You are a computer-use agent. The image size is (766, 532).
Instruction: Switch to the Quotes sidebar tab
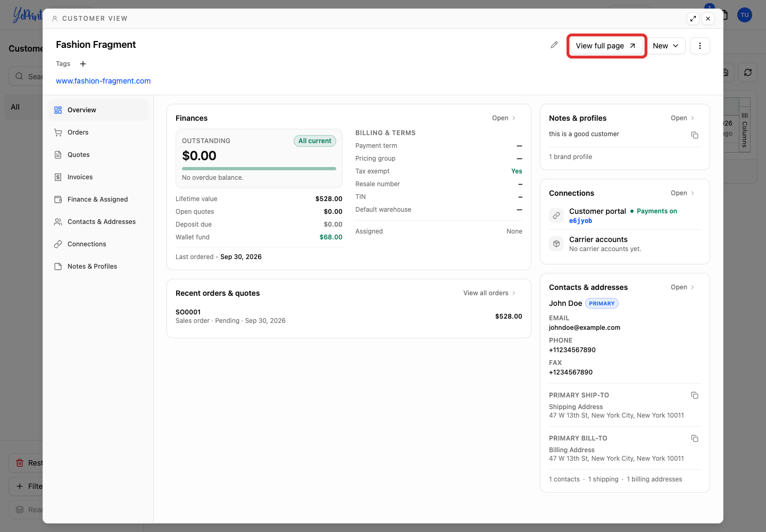click(x=98, y=155)
